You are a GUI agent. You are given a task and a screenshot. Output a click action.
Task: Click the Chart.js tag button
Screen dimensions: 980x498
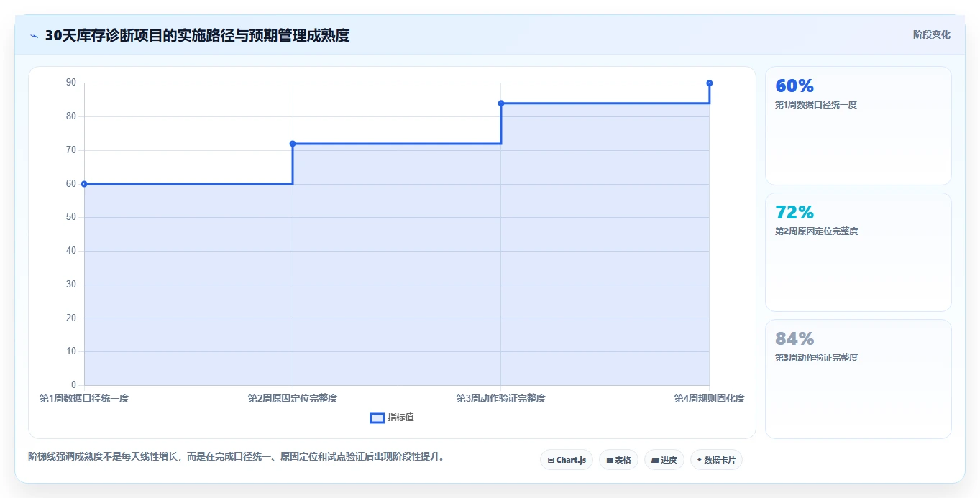(x=567, y=460)
